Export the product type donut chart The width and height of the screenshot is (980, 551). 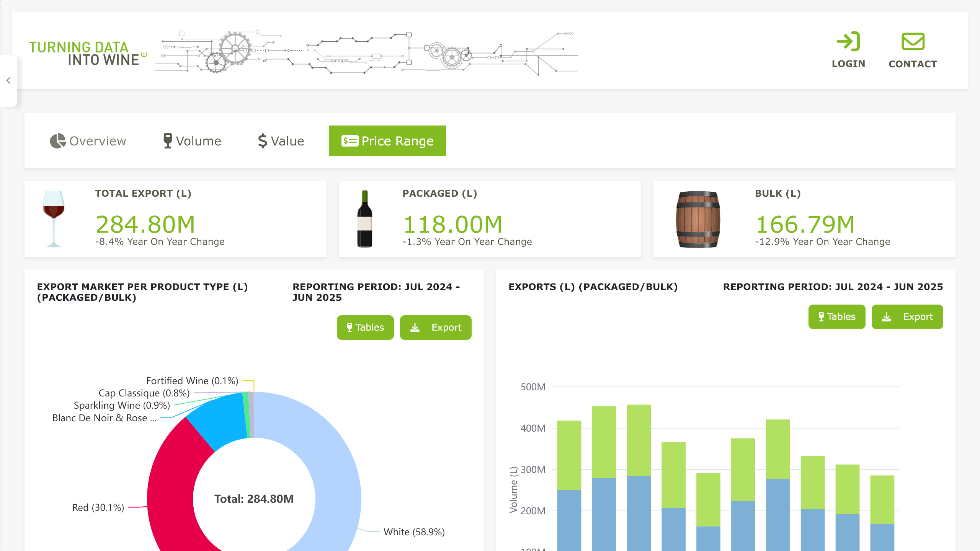[436, 328]
